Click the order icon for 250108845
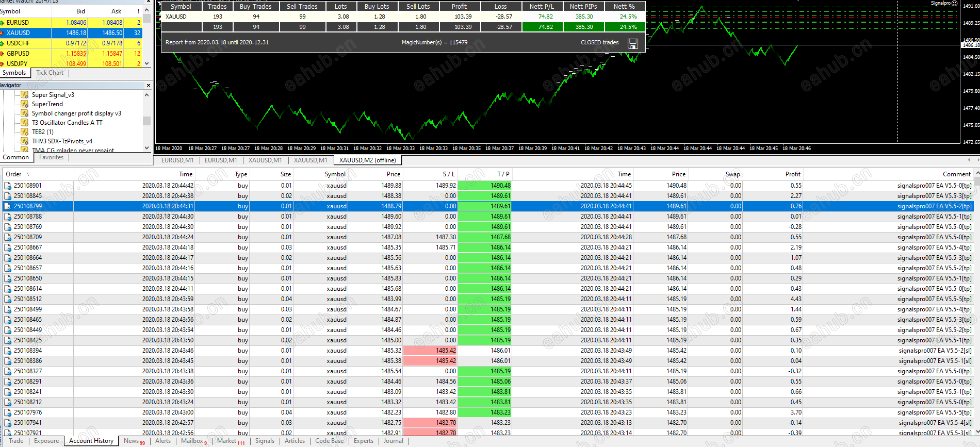The image size is (980, 447). (8, 196)
